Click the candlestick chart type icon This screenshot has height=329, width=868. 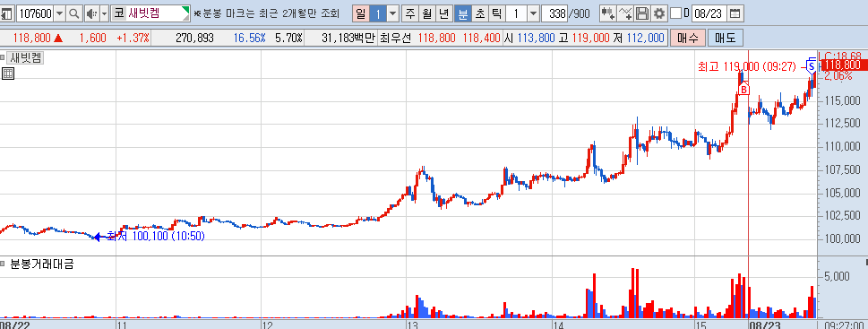point(608,13)
